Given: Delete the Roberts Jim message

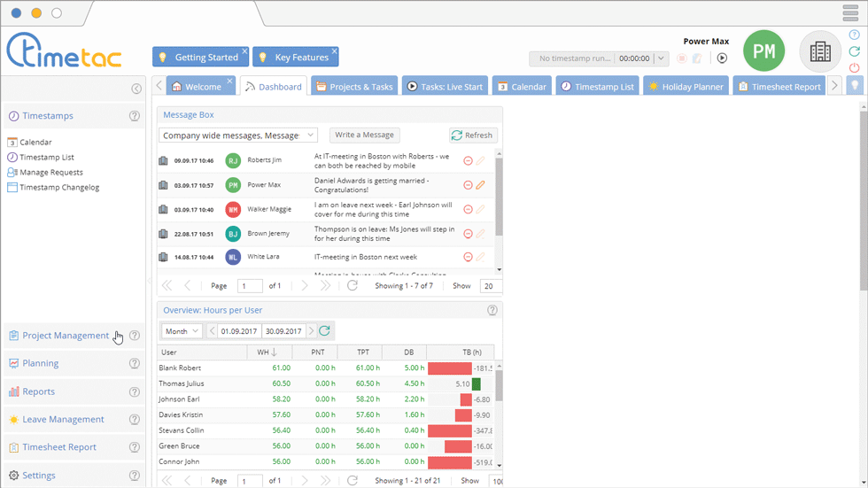Looking at the screenshot, I should 469,160.
